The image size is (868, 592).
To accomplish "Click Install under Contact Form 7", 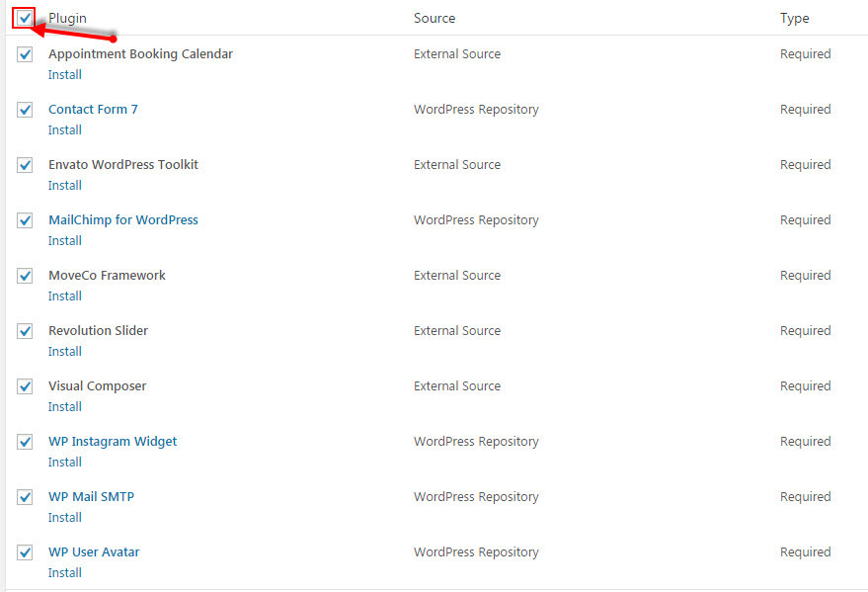I will click(65, 130).
